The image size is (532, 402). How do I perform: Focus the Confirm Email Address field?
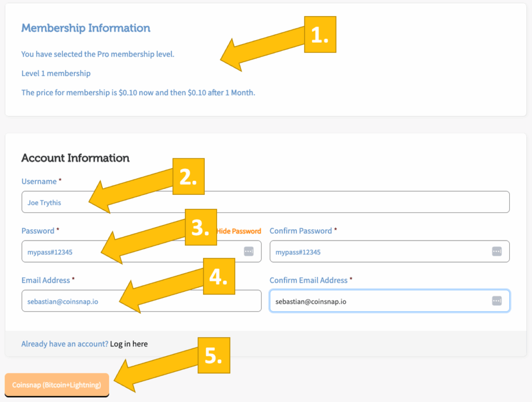(379, 301)
